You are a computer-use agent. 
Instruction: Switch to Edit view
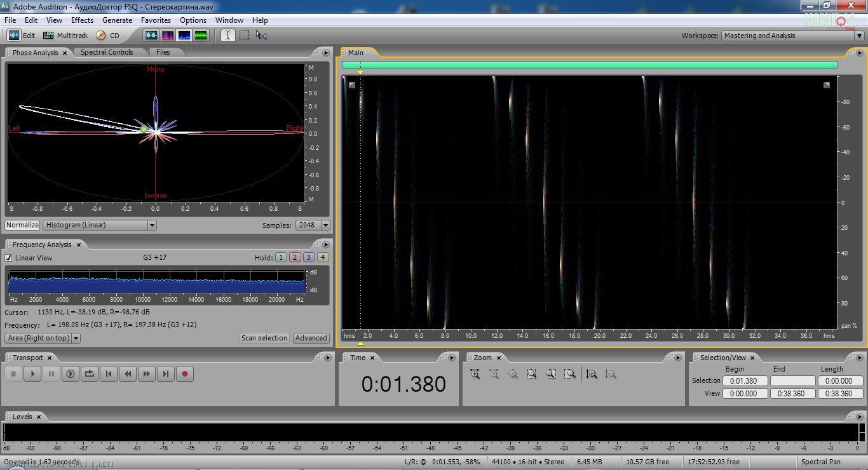[x=22, y=36]
